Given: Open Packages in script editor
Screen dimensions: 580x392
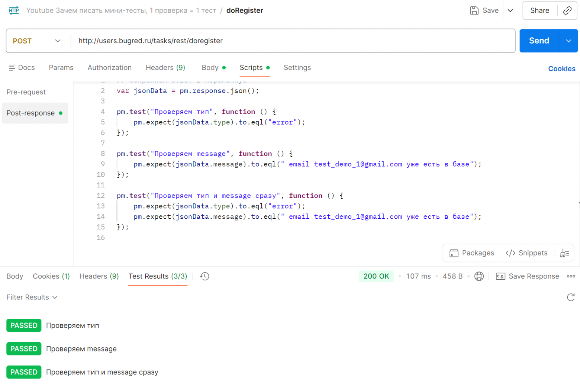Looking at the screenshot, I should coord(472,253).
